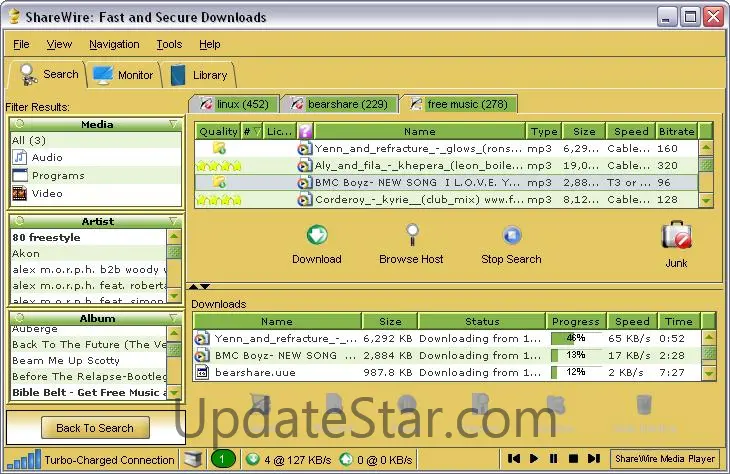Screen dimensions: 730x474
Task: Click the Download icon button
Action: (317, 235)
